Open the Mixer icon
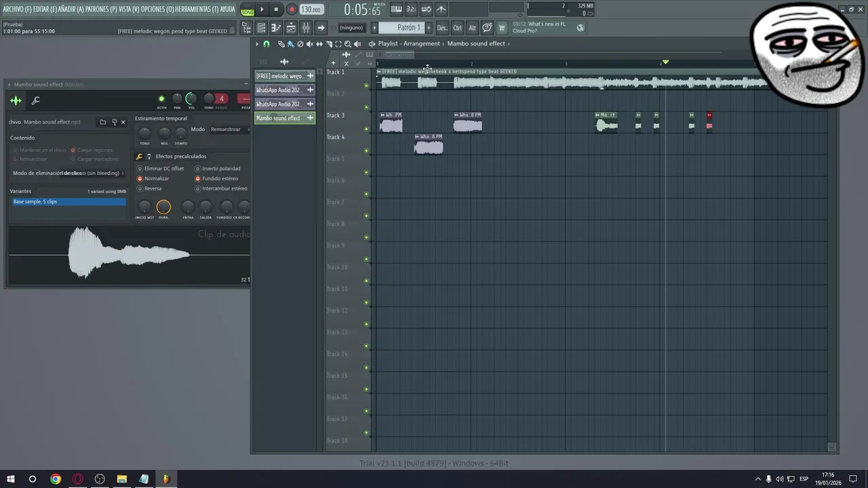 pyautogui.click(x=306, y=28)
